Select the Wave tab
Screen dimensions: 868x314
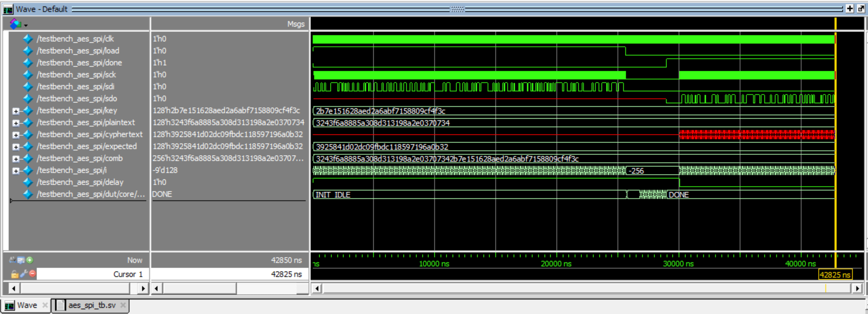[x=27, y=306]
